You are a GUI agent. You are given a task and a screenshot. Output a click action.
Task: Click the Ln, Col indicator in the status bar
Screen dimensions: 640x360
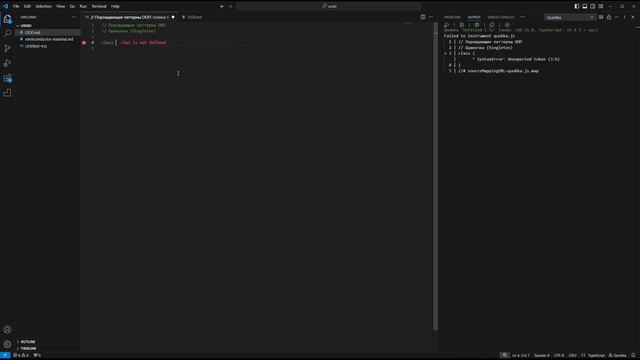point(520,356)
